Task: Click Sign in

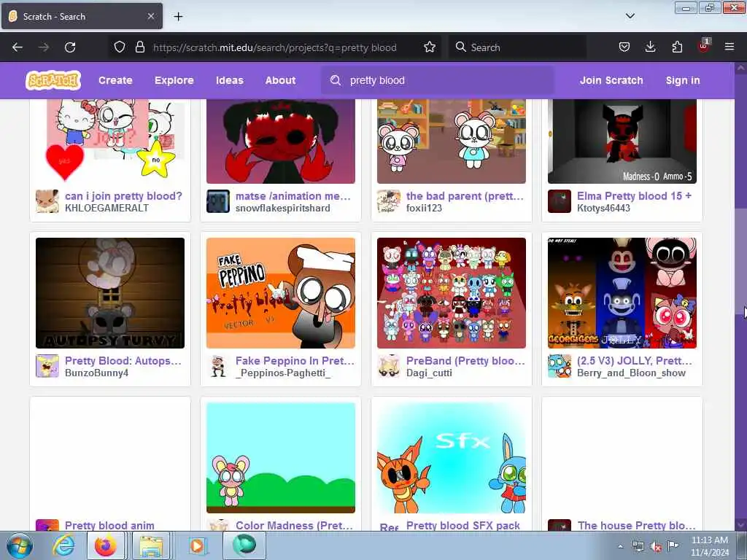Action: click(x=683, y=80)
